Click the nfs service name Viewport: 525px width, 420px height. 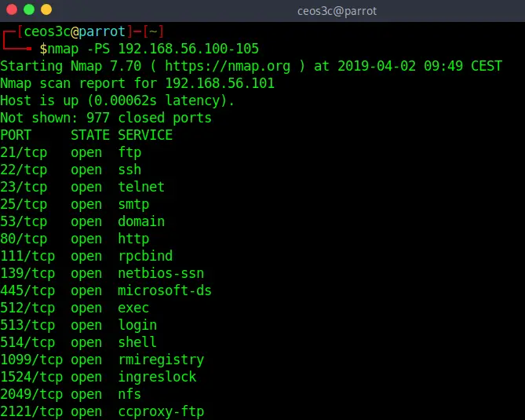coord(129,395)
